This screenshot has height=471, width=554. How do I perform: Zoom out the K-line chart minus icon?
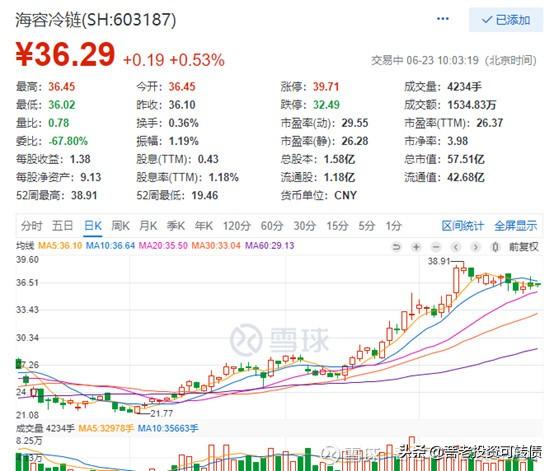(x=436, y=247)
